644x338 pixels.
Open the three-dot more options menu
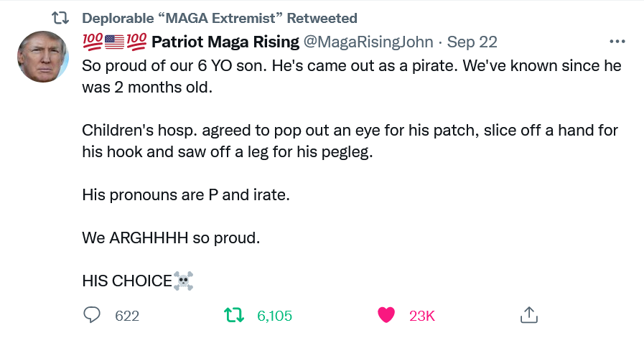[617, 42]
